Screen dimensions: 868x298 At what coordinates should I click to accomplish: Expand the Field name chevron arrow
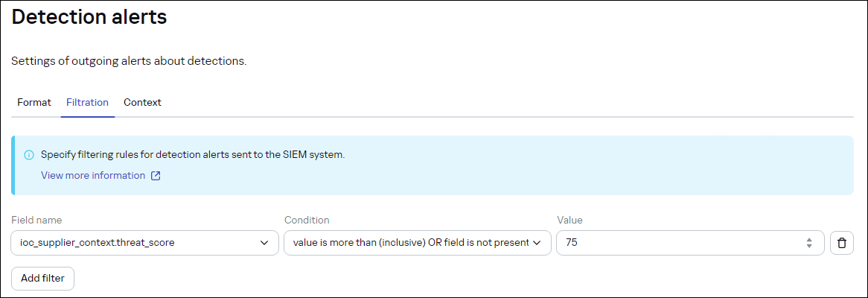pyautogui.click(x=264, y=243)
